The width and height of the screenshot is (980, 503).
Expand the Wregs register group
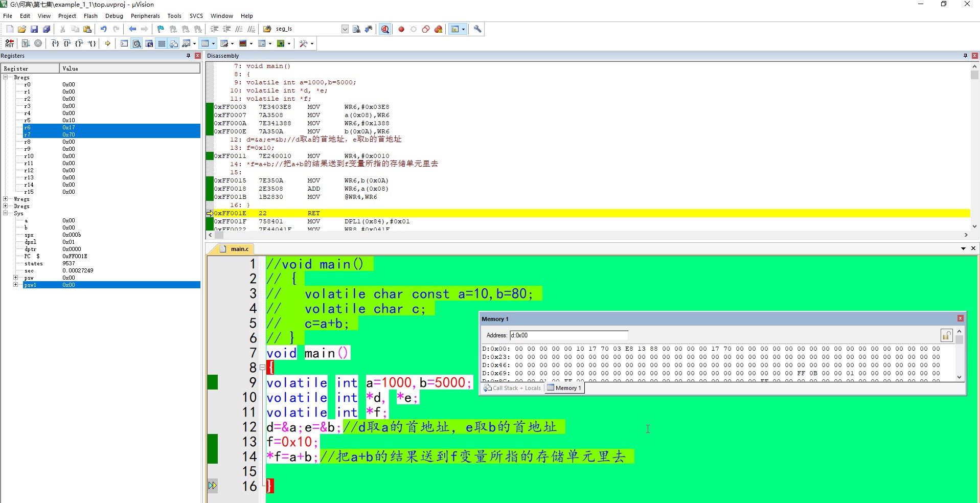tap(6, 199)
